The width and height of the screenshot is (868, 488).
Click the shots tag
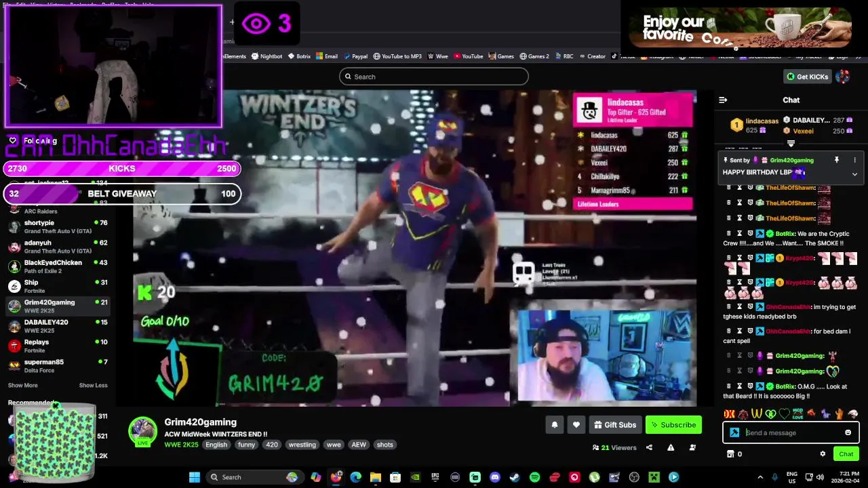point(384,445)
